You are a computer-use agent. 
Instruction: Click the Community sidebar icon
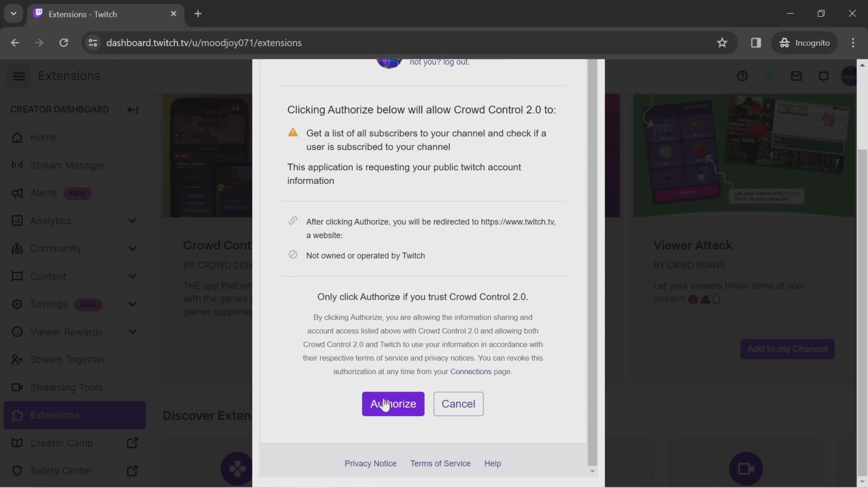coord(16,249)
